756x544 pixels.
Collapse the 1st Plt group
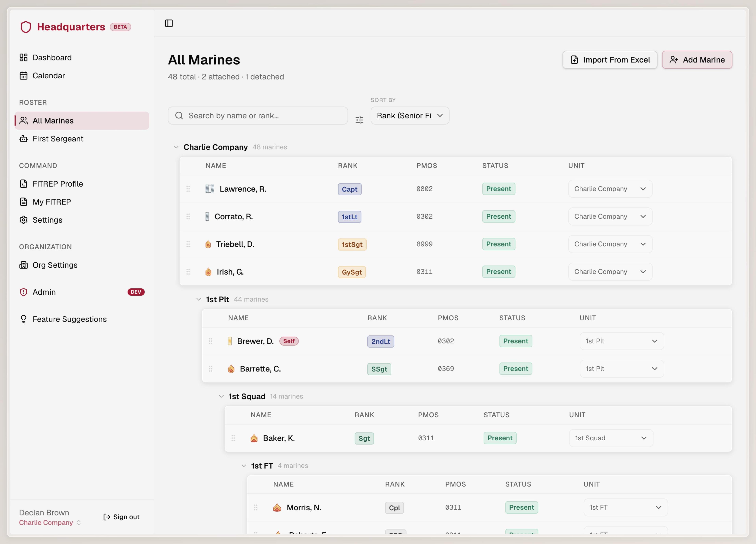tap(199, 299)
